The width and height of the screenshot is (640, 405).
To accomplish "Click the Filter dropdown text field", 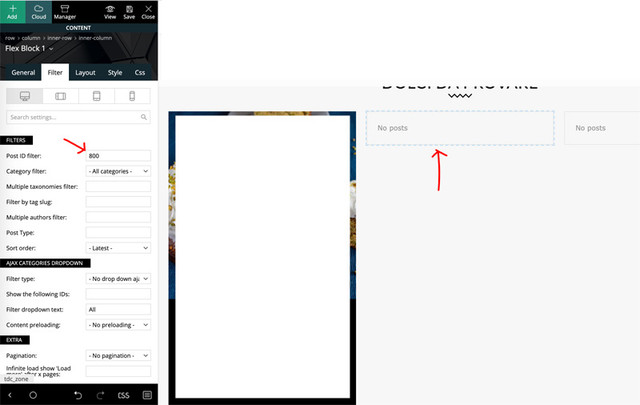I will (x=118, y=309).
